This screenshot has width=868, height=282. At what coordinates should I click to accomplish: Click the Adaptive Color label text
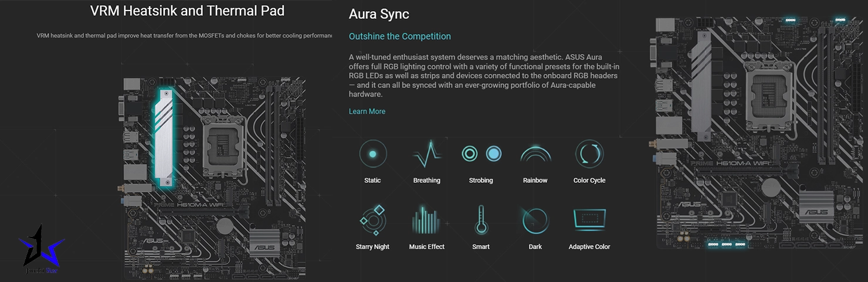point(589,247)
